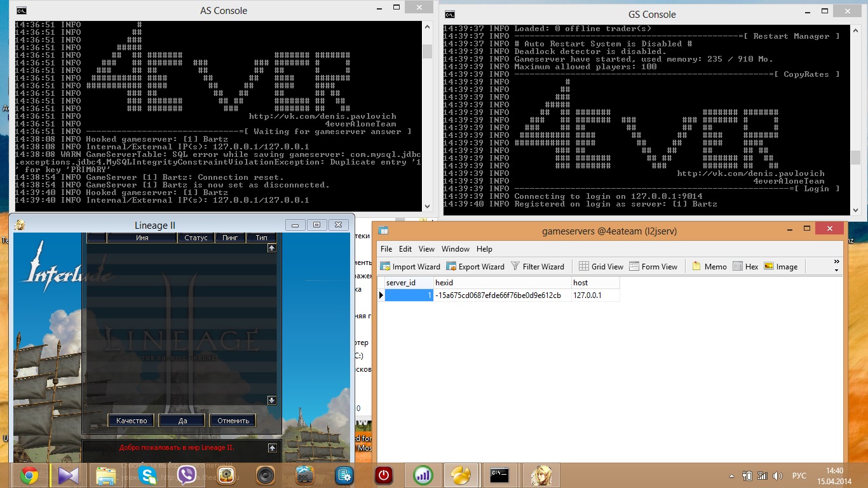
Task: Click the Lineage II server list scroll-up arrow
Action: [272, 248]
